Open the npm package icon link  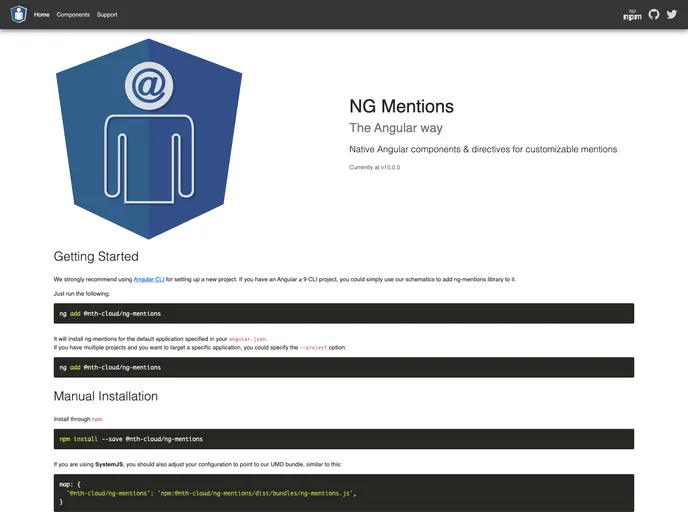632,15
